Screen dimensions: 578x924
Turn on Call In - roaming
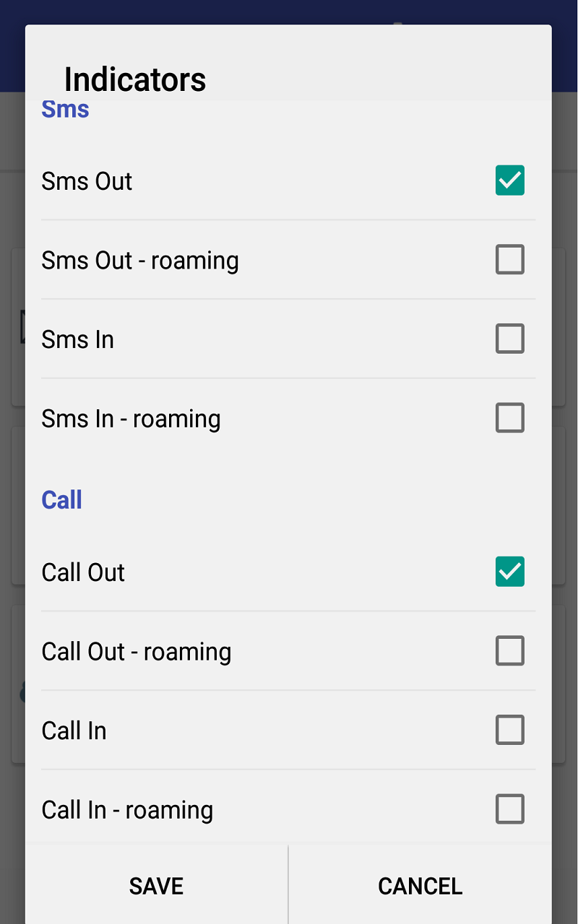point(509,809)
